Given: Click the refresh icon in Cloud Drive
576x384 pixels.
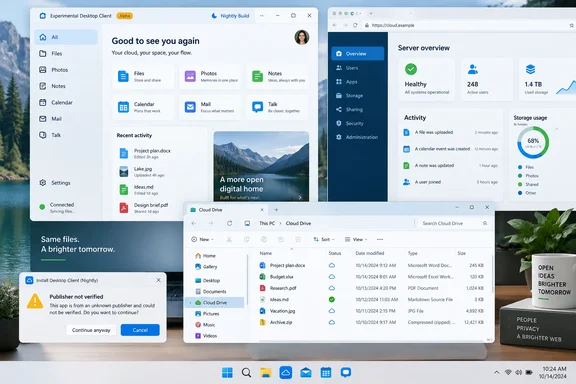Looking at the screenshot, I should pyautogui.click(x=230, y=223).
